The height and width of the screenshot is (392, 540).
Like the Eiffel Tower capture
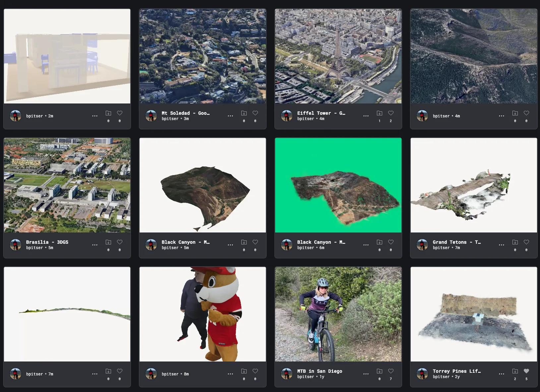click(x=391, y=113)
